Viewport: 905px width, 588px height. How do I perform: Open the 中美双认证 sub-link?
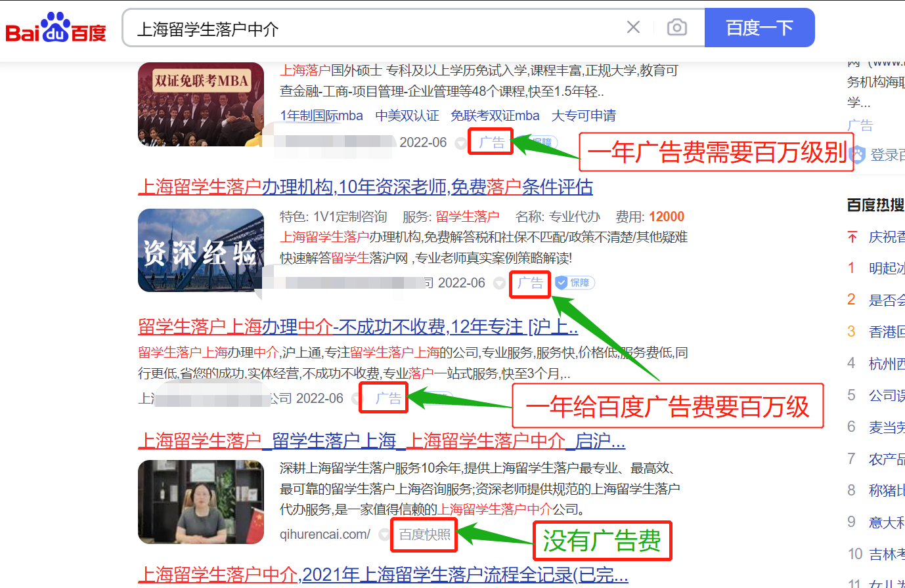[407, 115]
